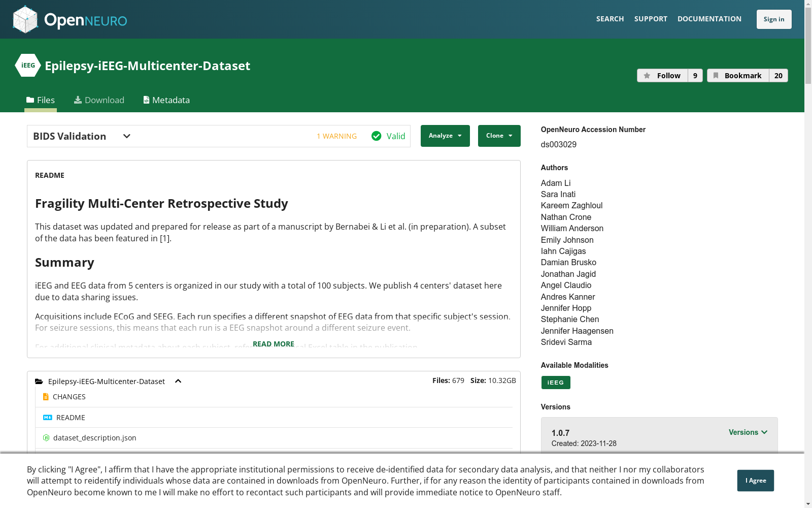The image size is (812, 508).
Task: Click author name Adam Li
Action: click(x=556, y=183)
